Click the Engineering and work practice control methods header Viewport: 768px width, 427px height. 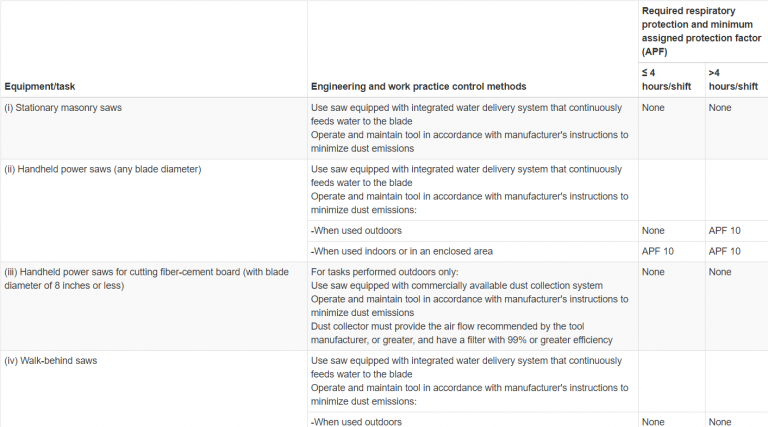[418, 86]
